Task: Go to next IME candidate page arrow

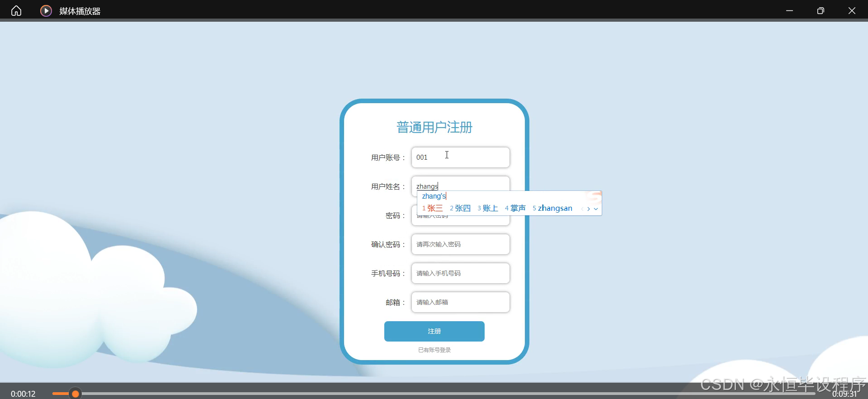Action: [589, 209]
